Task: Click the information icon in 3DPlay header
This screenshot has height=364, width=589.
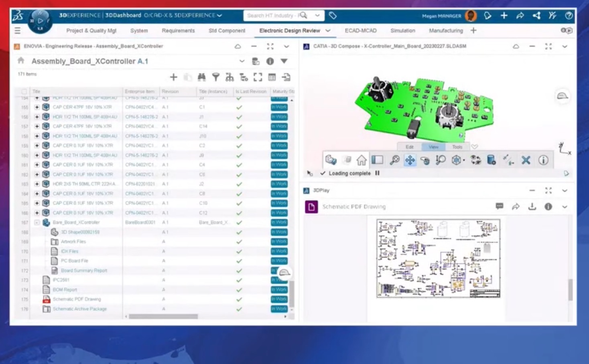Action: pos(548,206)
